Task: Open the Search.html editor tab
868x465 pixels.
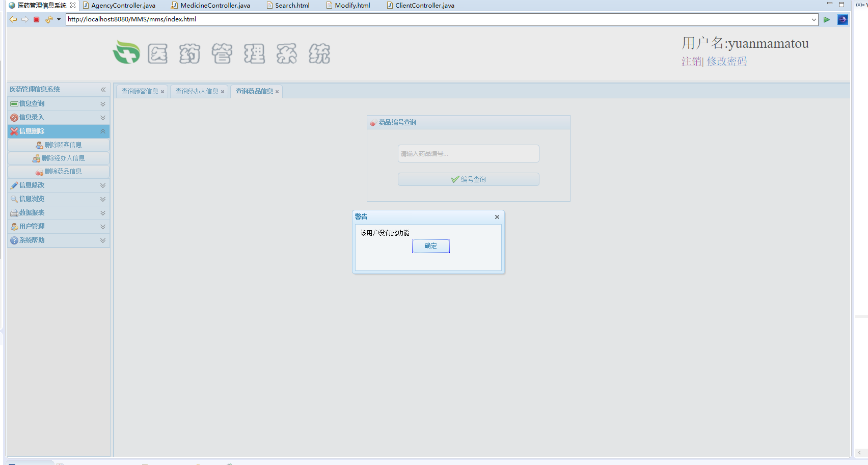Action: (x=288, y=6)
